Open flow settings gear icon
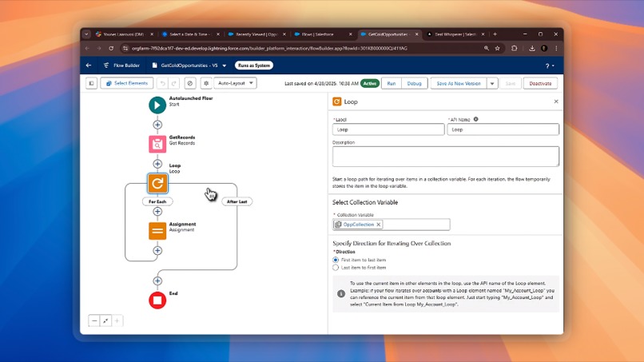644x362 pixels. point(206,83)
